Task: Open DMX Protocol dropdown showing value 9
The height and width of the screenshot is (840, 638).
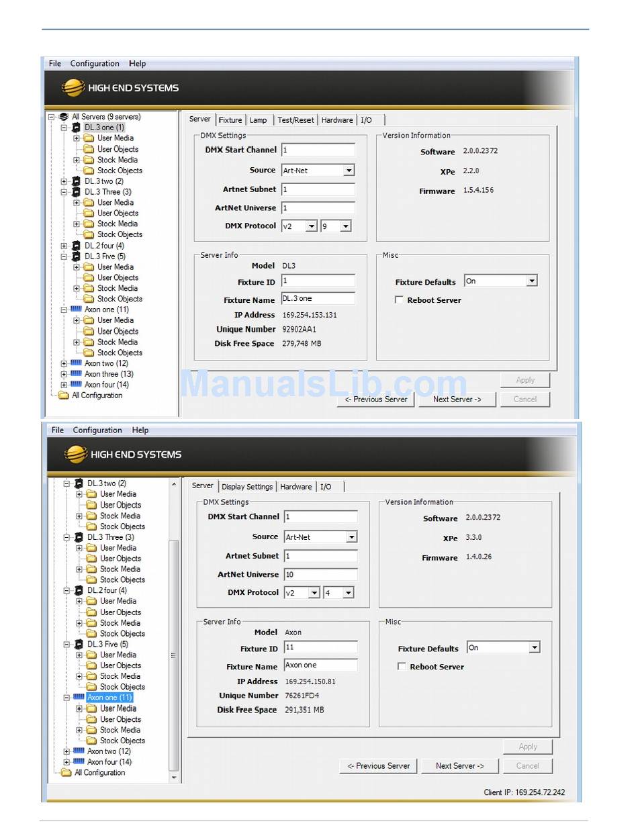Action: [345, 226]
